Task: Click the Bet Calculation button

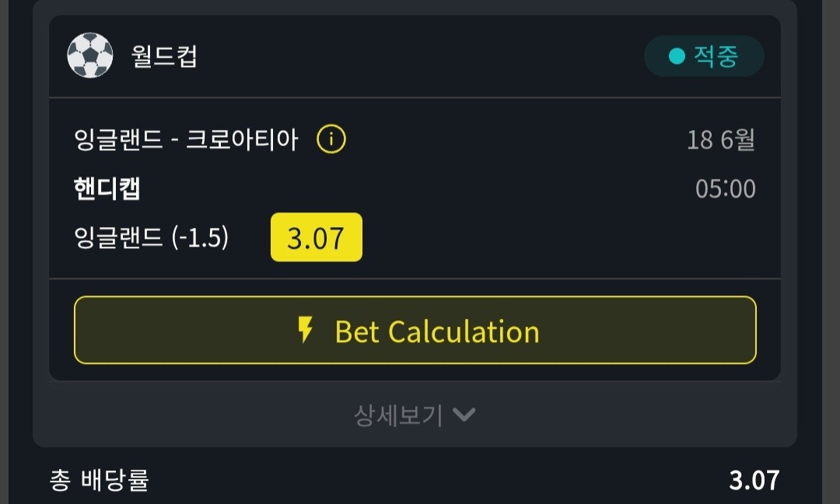Action: (x=415, y=330)
